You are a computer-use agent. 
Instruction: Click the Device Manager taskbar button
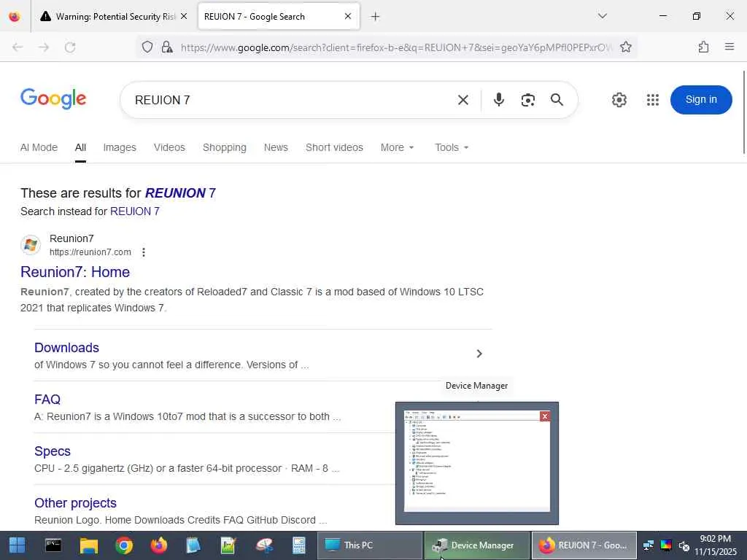coord(477,545)
